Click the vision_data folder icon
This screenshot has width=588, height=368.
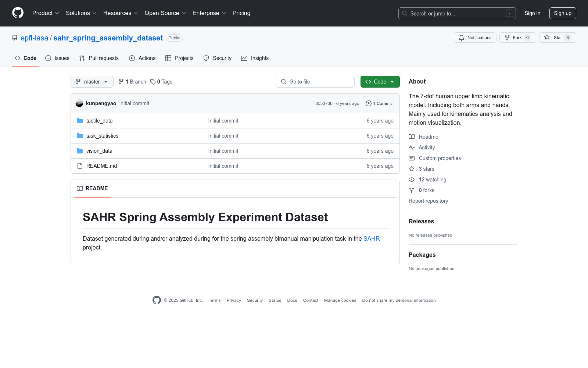pyautogui.click(x=80, y=151)
